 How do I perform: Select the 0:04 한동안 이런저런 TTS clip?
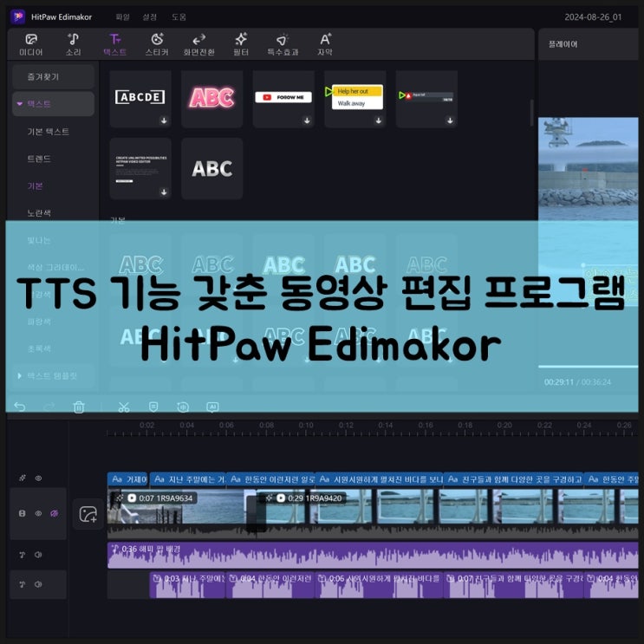270,585
